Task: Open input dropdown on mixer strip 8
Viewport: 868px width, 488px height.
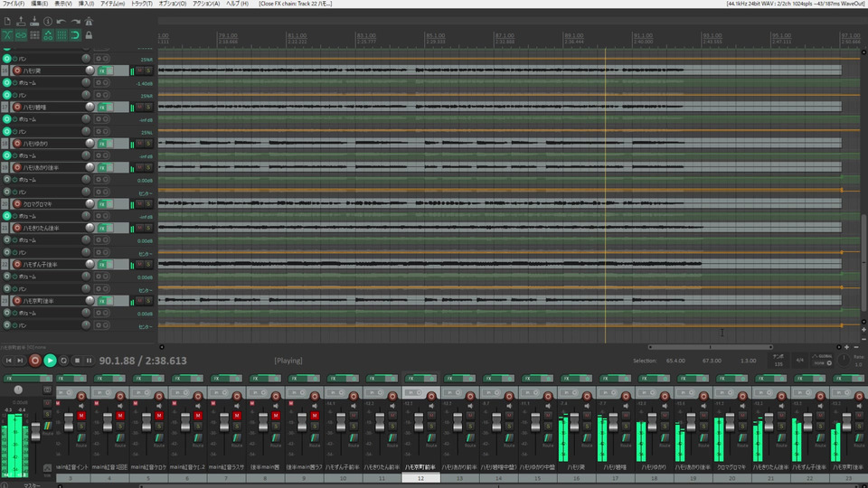Action: (259, 393)
